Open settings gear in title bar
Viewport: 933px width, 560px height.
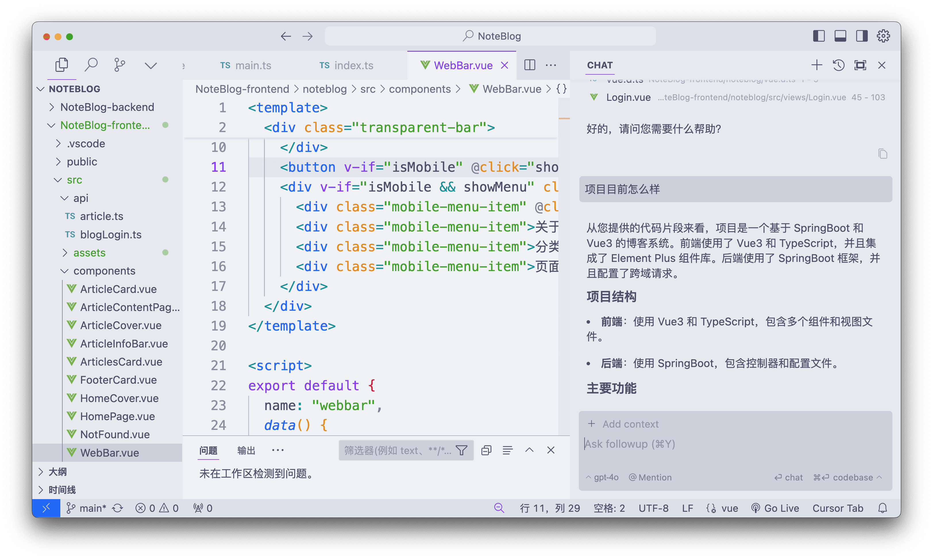pos(883,36)
